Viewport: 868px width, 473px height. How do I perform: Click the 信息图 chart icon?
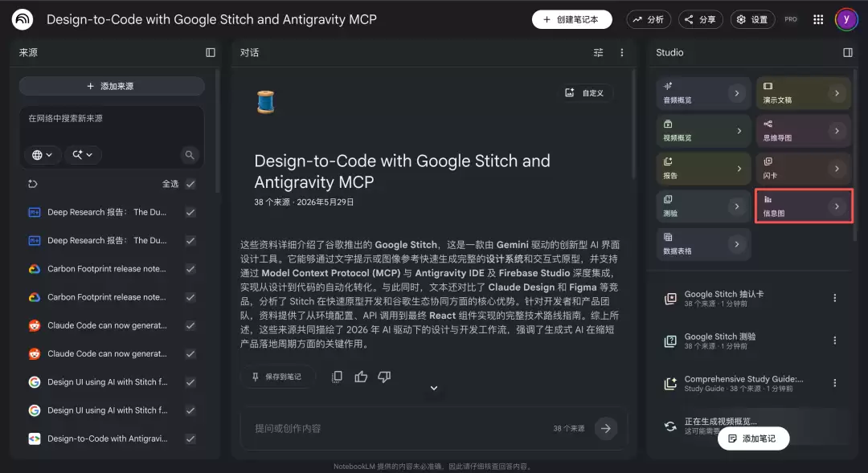[768, 199]
